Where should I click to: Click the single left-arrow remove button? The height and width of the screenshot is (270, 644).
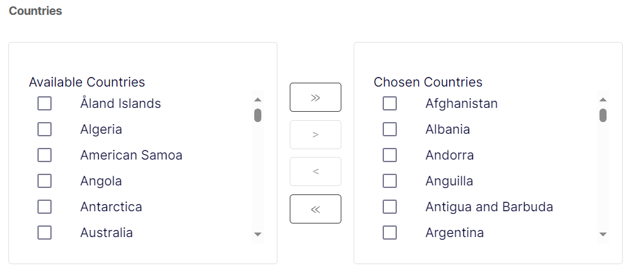pyautogui.click(x=315, y=172)
